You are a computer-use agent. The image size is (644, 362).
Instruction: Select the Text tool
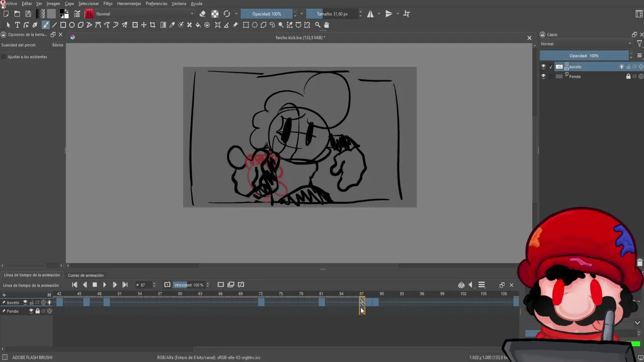click(x=17, y=25)
